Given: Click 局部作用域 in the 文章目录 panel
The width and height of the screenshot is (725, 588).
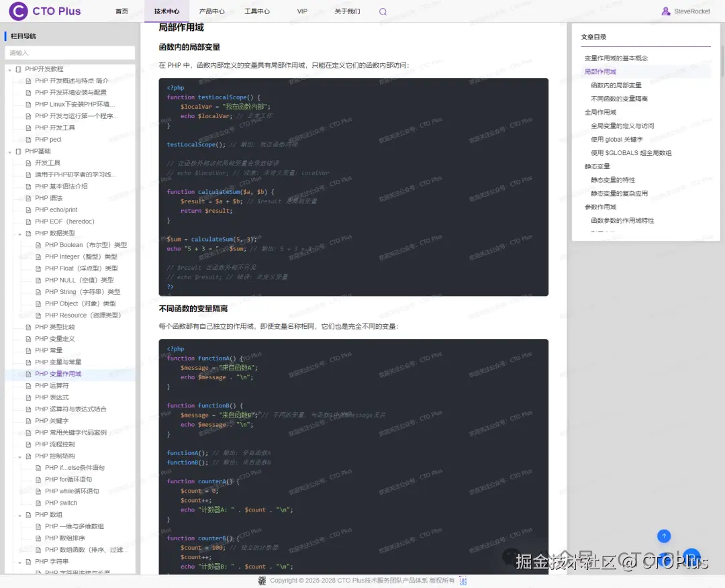Looking at the screenshot, I should [600, 70].
